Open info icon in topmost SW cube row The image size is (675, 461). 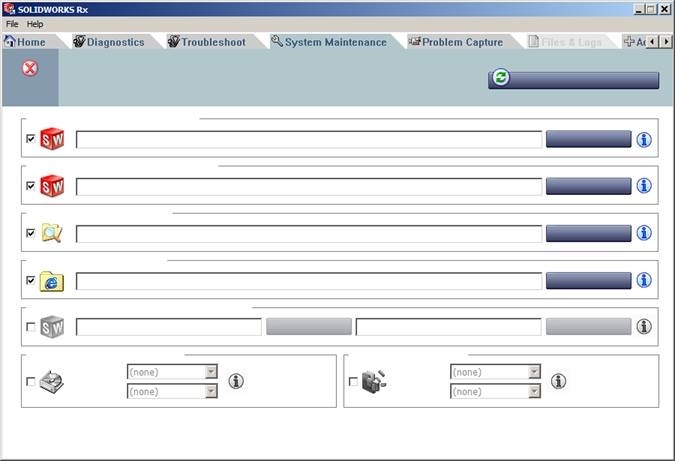click(644, 139)
